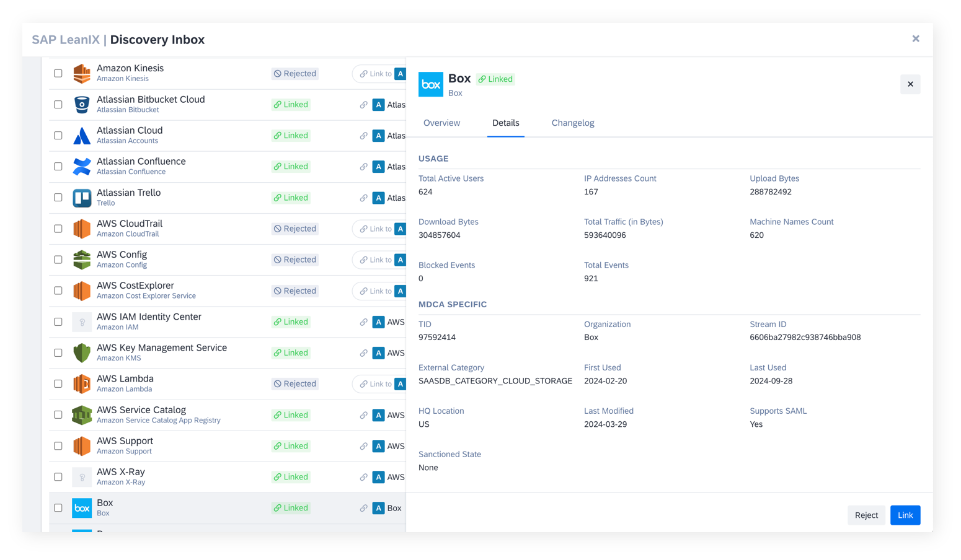Viewport: 961px width, 560px height.
Task: Click the AWS IAM Identity Center placeholder icon
Action: pos(82,322)
